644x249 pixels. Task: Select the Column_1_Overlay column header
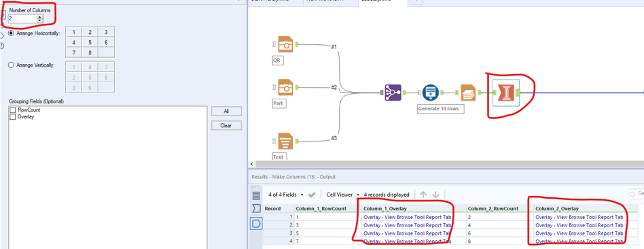coord(414,209)
